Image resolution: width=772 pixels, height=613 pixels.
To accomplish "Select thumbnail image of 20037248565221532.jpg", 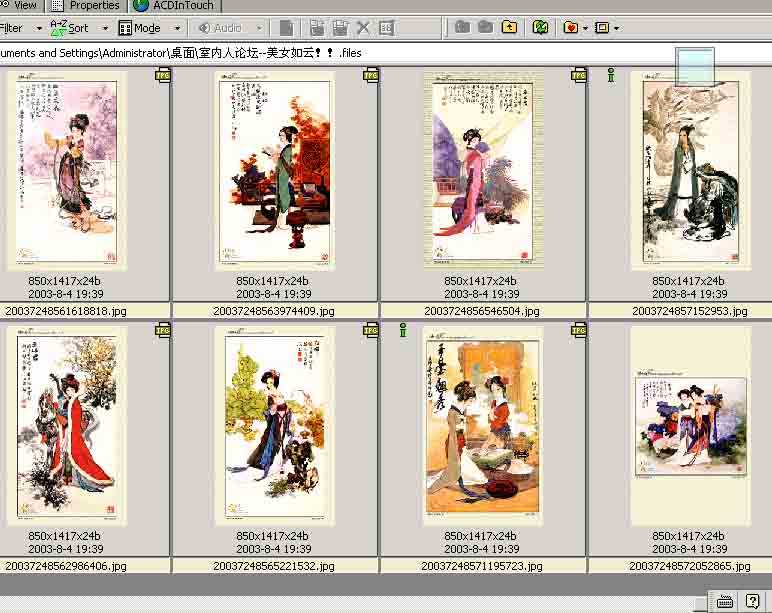I will pyautogui.click(x=275, y=426).
